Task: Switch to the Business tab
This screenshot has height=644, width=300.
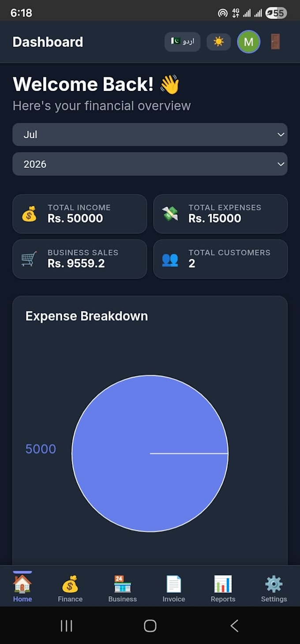Action: tap(122, 589)
